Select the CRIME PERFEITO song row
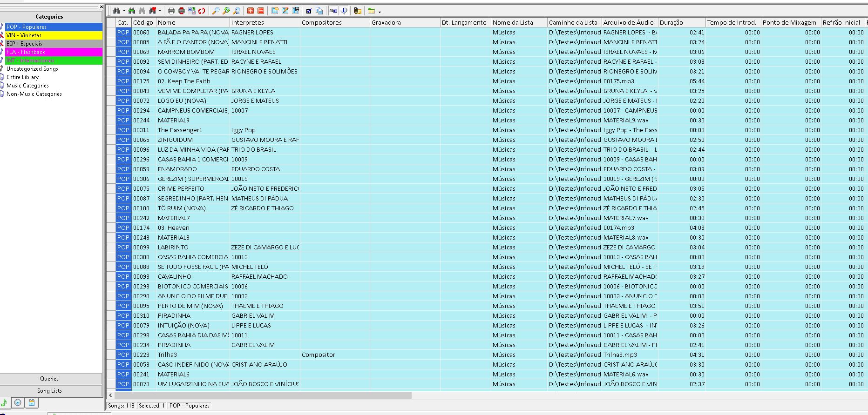Viewport: 868px width, 415px height. (487, 188)
